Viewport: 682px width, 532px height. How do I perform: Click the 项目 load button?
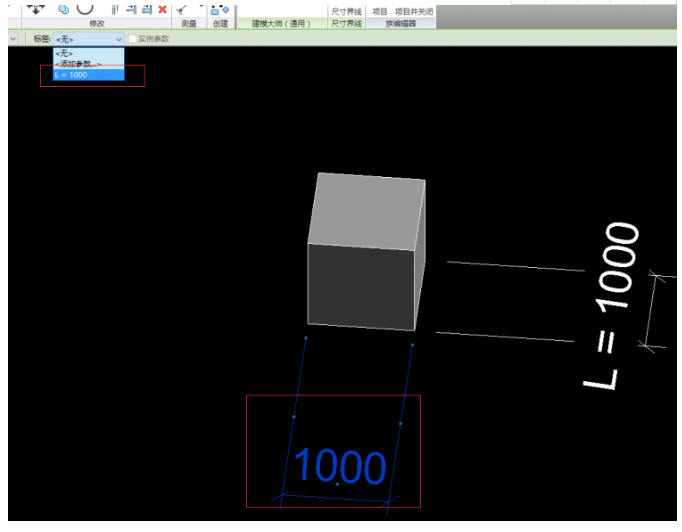click(x=380, y=12)
